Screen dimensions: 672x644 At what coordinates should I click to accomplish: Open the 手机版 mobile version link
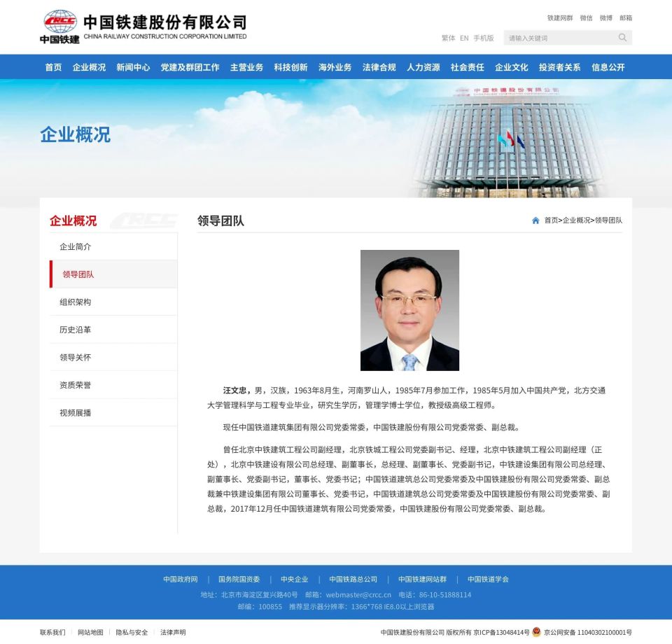tap(484, 38)
